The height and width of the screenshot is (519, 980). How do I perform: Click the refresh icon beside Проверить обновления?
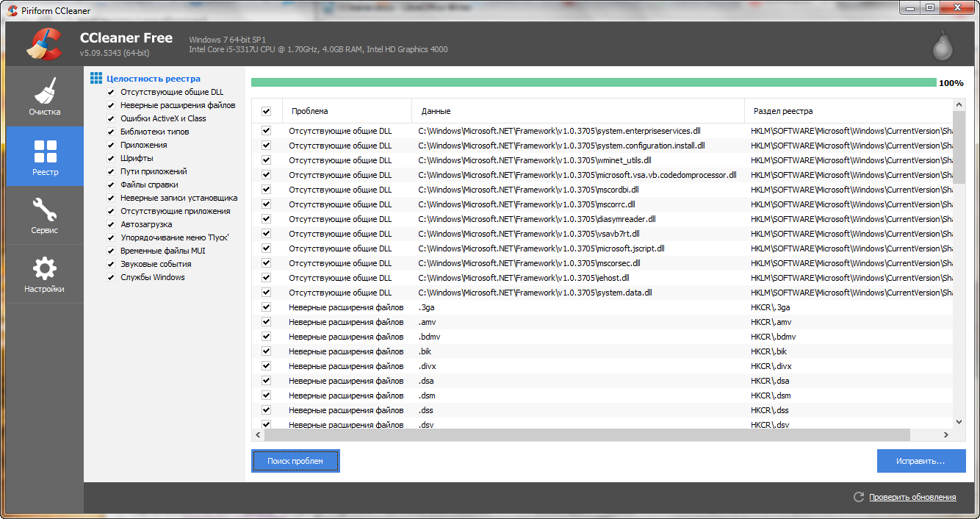pos(859,497)
